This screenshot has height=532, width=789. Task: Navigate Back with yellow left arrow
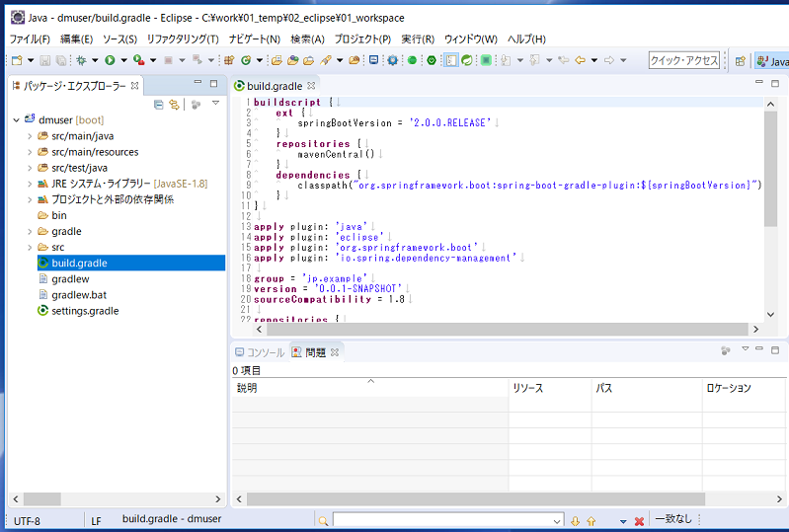click(x=581, y=60)
